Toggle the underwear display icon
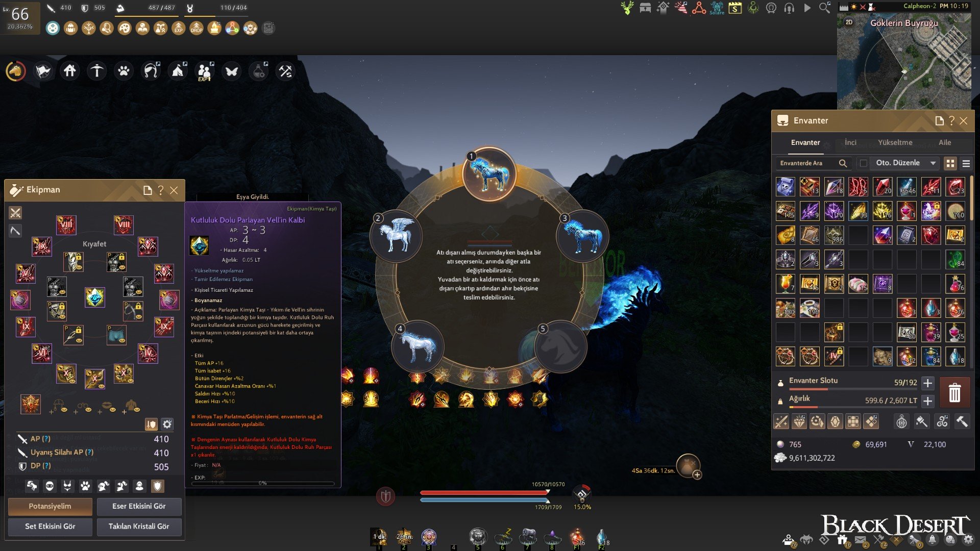 [x=67, y=486]
